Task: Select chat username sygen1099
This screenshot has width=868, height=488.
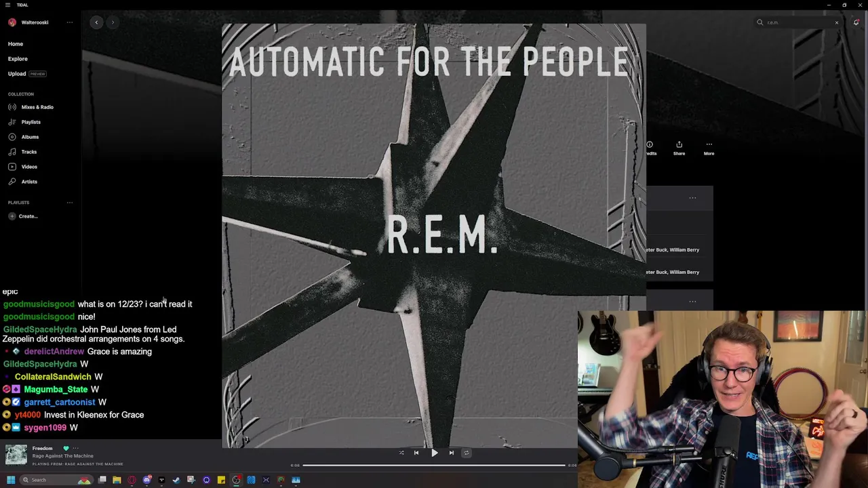Action: (45, 428)
